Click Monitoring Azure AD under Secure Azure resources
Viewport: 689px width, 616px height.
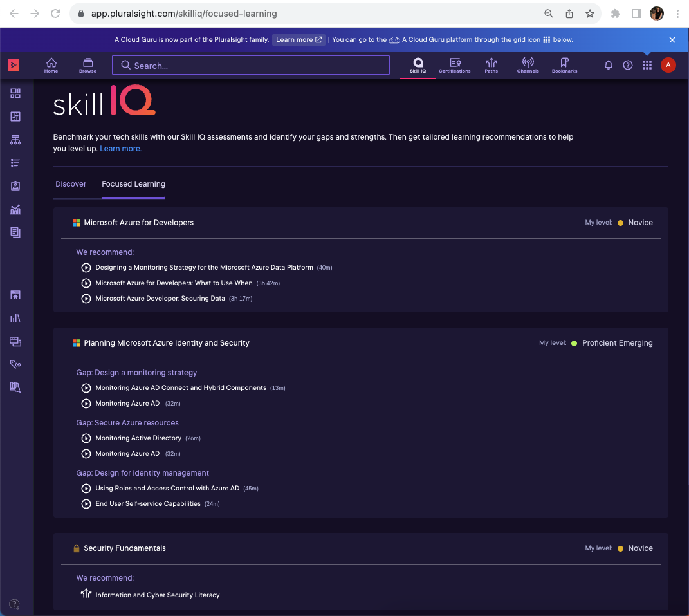[127, 453]
